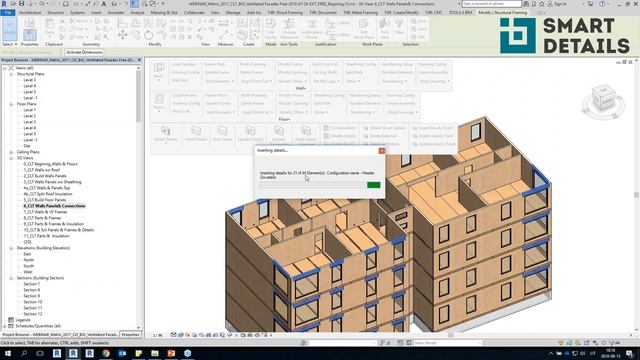Close the Project Browser panel

139,60
